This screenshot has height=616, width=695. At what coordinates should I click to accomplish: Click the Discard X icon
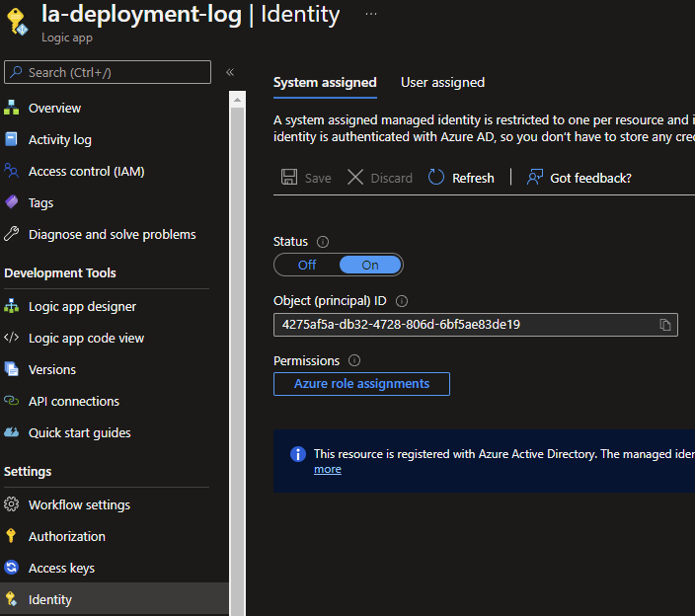(x=355, y=177)
